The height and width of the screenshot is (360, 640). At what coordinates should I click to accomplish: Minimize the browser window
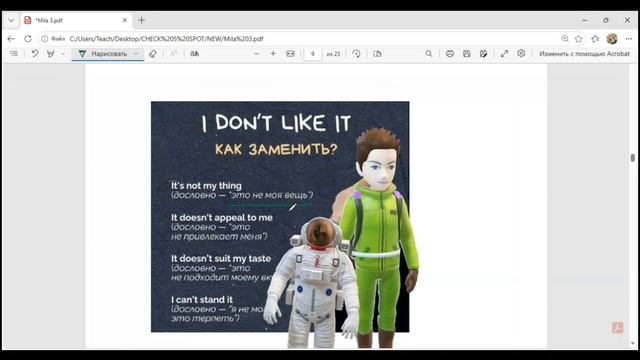click(584, 20)
